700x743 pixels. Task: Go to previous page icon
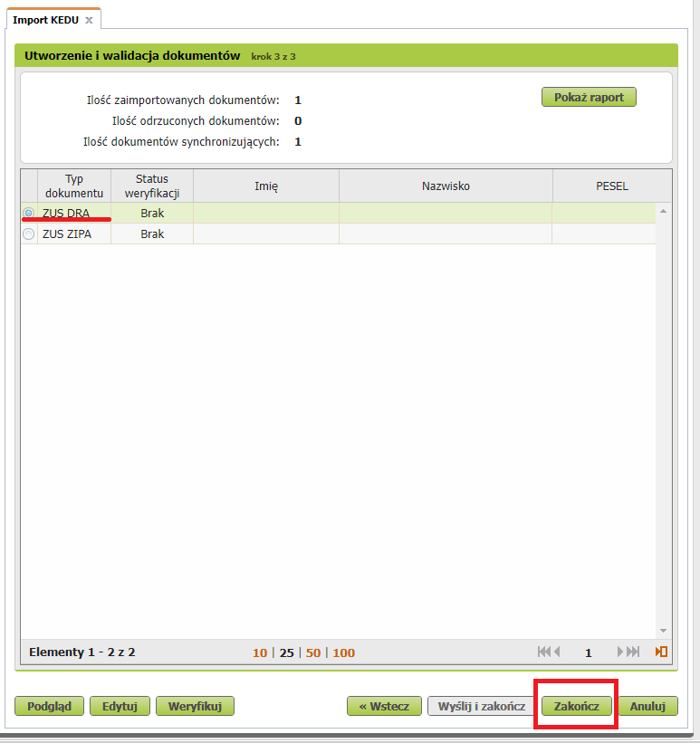tap(557, 652)
